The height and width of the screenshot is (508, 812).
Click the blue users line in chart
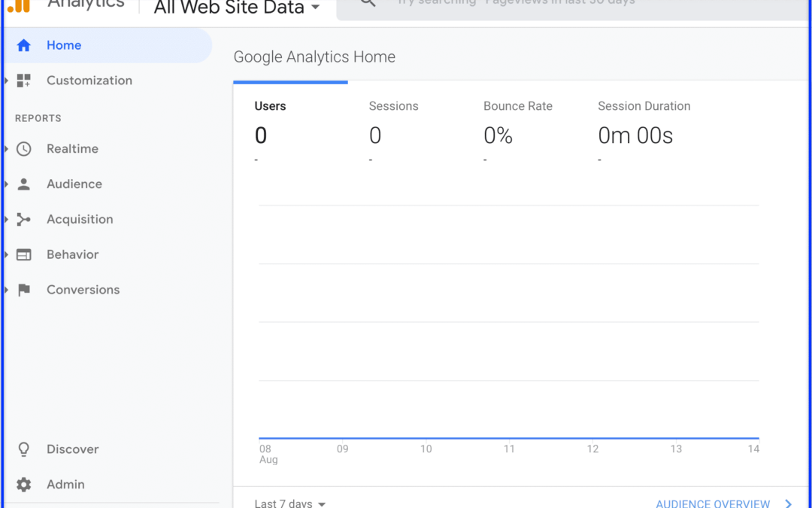pos(509,439)
